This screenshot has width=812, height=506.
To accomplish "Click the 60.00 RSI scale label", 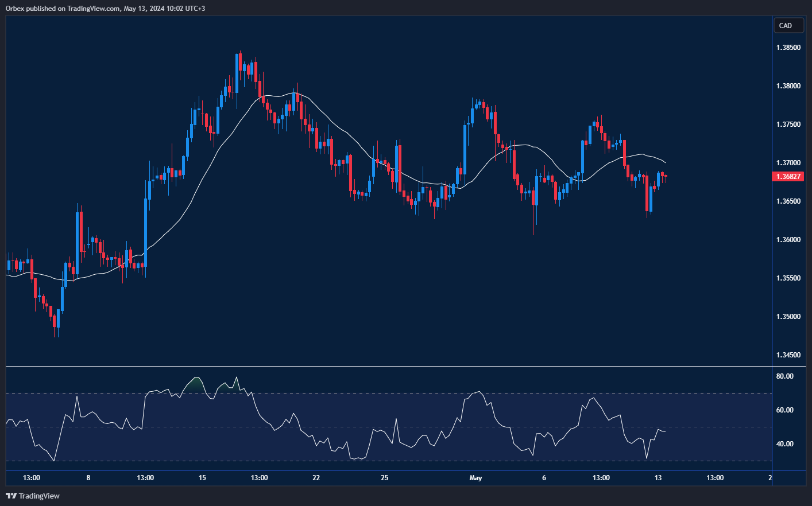I will [784, 410].
